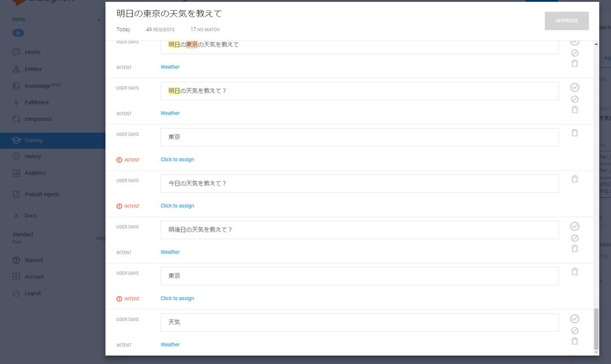Open Account page
611x364 pixels.
(34, 277)
